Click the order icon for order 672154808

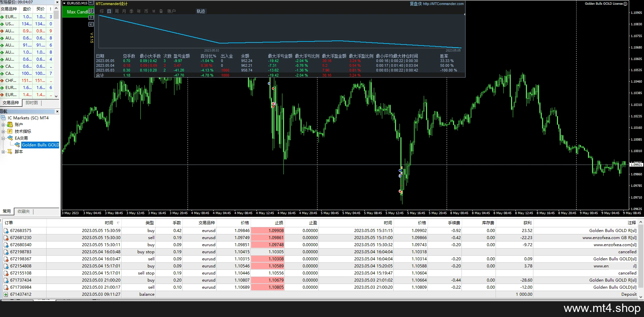[x=6, y=266]
